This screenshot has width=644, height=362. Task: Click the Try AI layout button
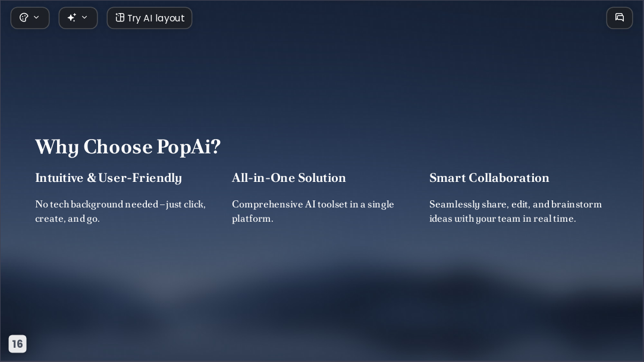coord(149,18)
